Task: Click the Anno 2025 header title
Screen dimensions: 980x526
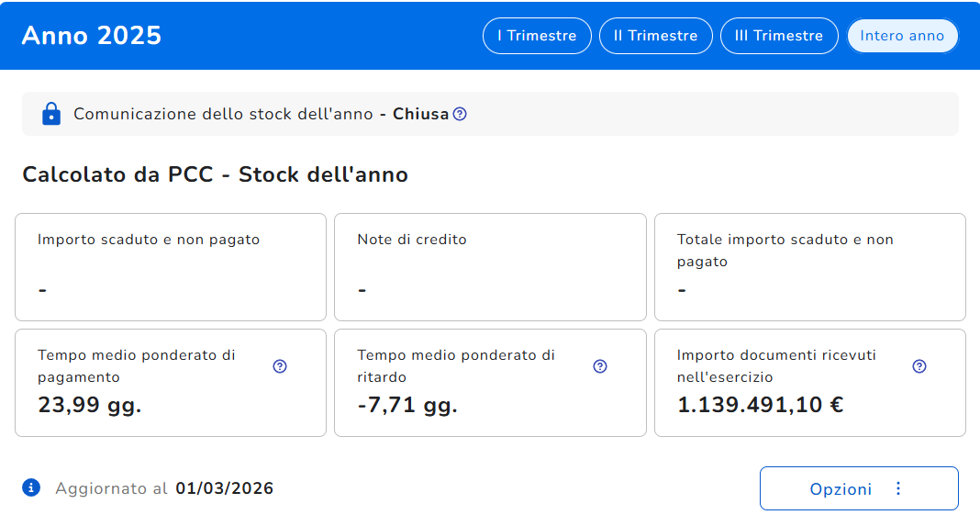Action: 92,35
